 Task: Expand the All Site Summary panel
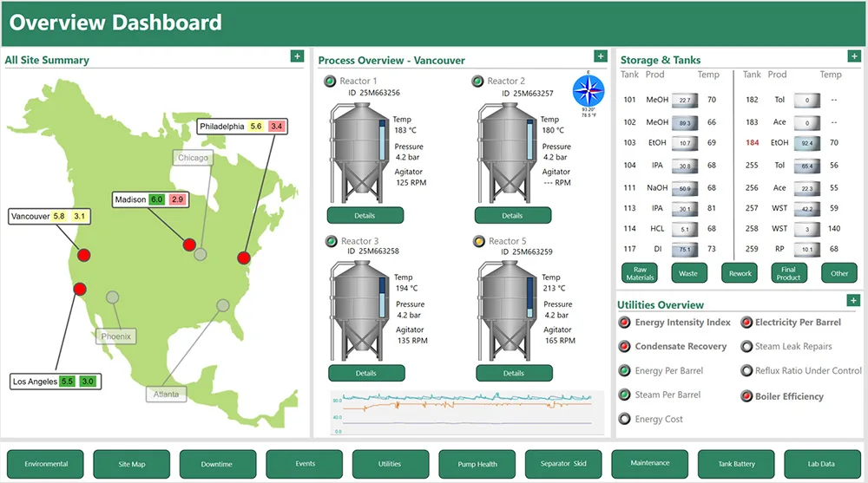pyautogui.click(x=297, y=56)
